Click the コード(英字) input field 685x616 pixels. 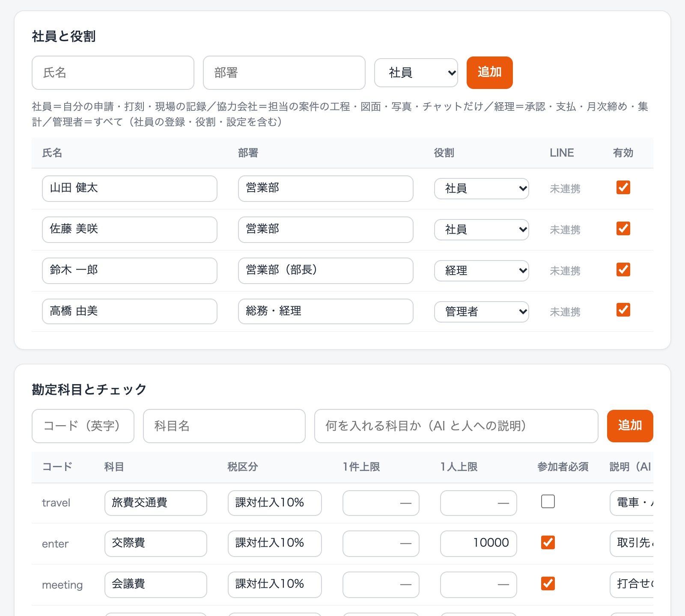[83, 426]
